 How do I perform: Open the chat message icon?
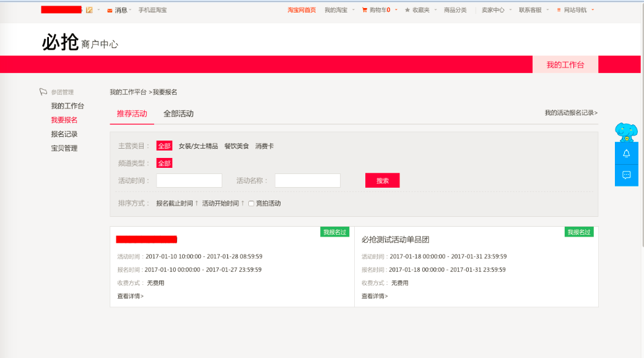point(626,175)
